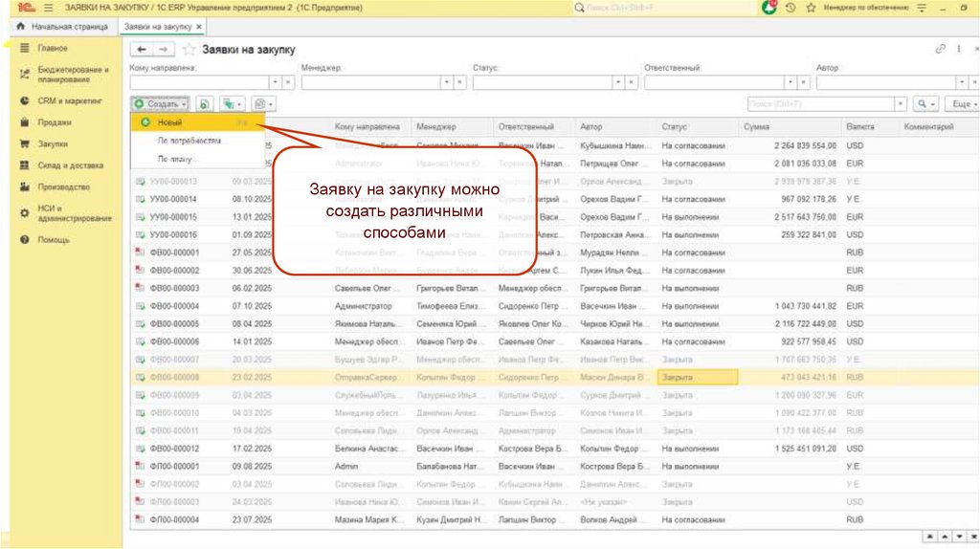Click the НСИ и администрирование gear icon
This screenshot has height=549, width=980.
(24, 213)
